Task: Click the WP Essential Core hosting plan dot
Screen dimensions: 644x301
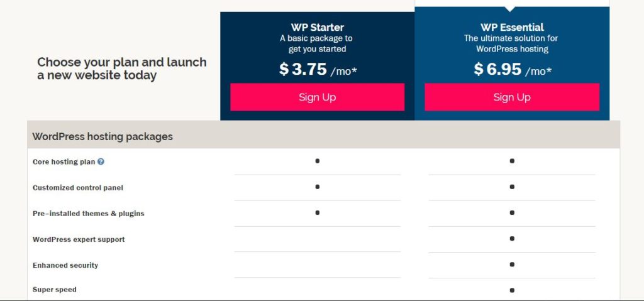Action: pyautogui.click(x=512, y=161)
